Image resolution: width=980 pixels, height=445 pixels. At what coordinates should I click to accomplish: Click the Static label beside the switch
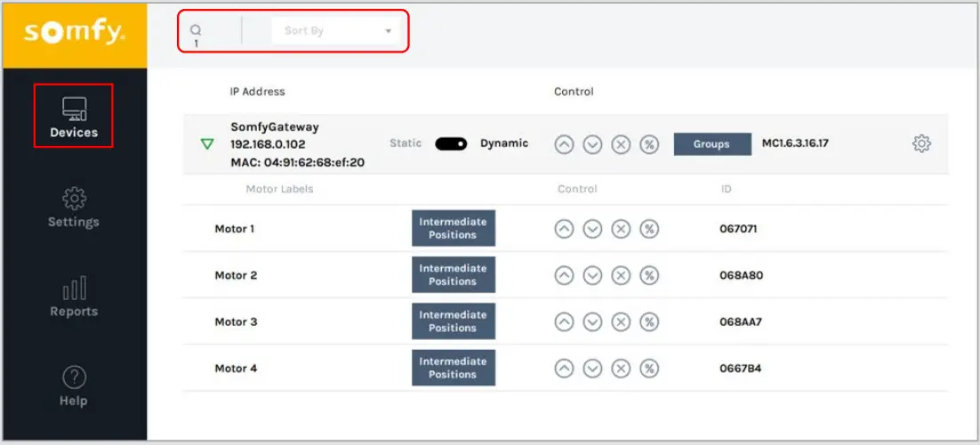click(406, 143)
